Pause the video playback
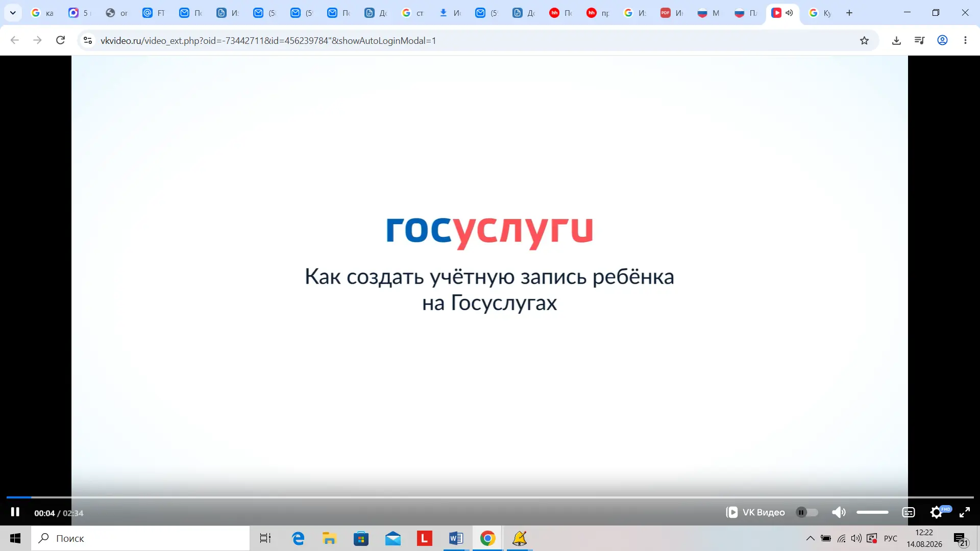This screenshot has width=980, height=551. tap(15, 512)
